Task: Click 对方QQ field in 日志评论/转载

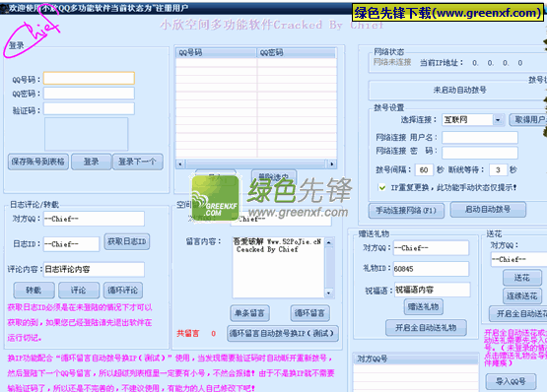Action: pos(94,219)
